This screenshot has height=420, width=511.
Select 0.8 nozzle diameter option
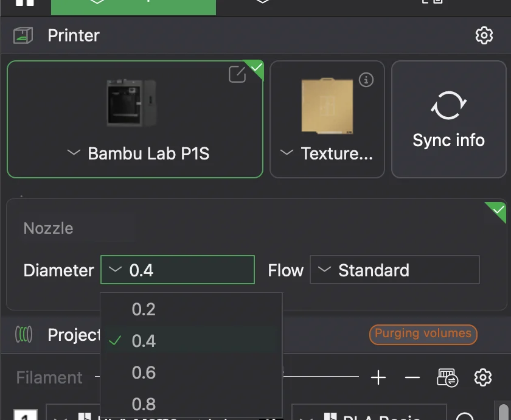click(191, 404)
